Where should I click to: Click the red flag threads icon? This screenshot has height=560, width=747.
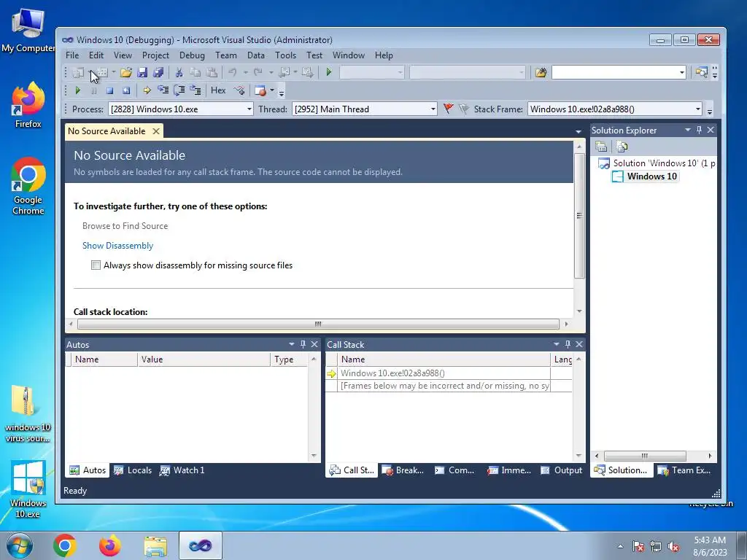[x=448, y=109]
